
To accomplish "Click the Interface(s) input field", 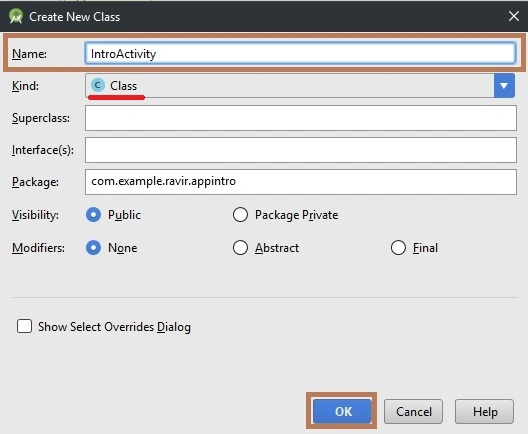I will (x=301, y=150).
